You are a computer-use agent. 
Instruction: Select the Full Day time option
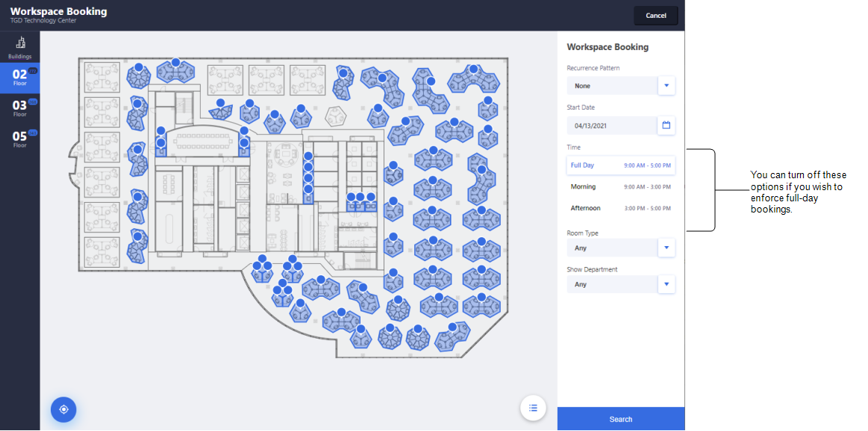point(620,165)
